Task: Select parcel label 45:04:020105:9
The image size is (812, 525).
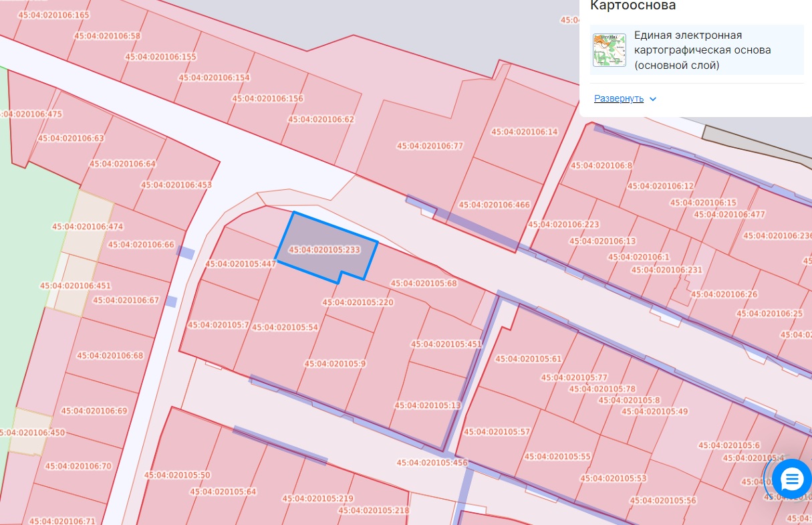Action: pos(335,364)
